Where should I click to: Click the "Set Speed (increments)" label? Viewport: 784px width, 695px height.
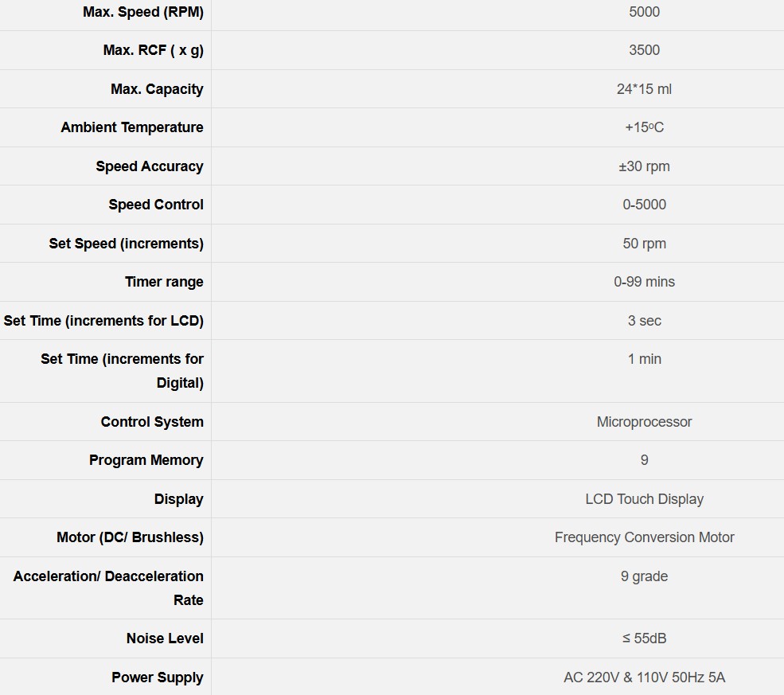coord(126,244)
